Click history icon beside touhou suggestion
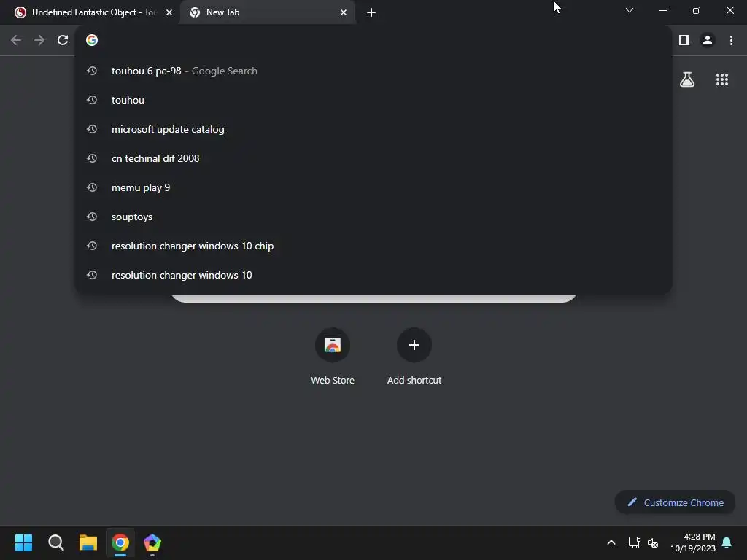Image resolution: width=747 pixels, height=560 pixels. coord(92,100)
